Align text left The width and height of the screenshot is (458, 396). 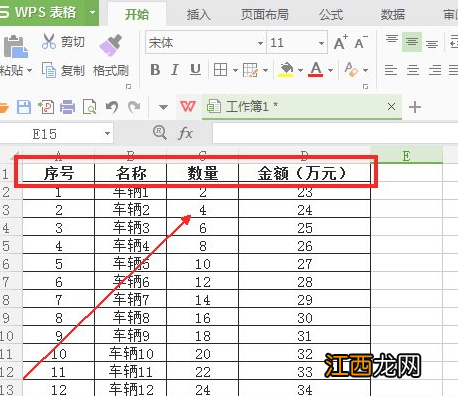[391, 70]
